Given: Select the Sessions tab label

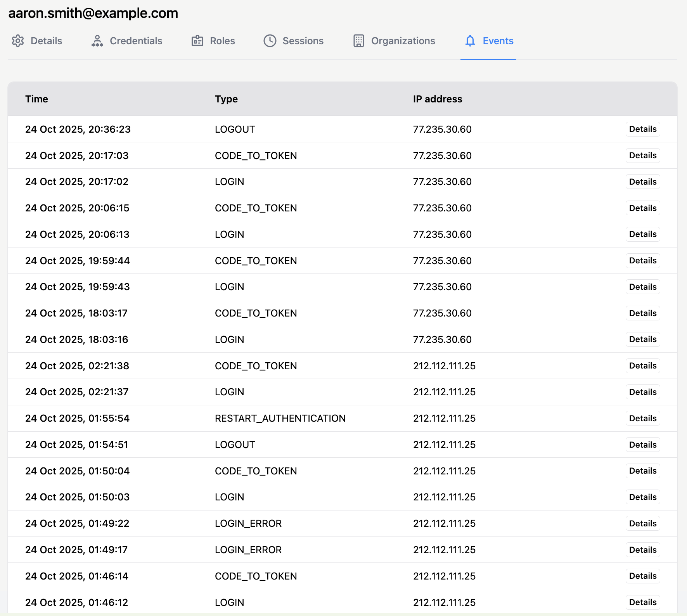Looking at the screenshot, I should [303, 41].
